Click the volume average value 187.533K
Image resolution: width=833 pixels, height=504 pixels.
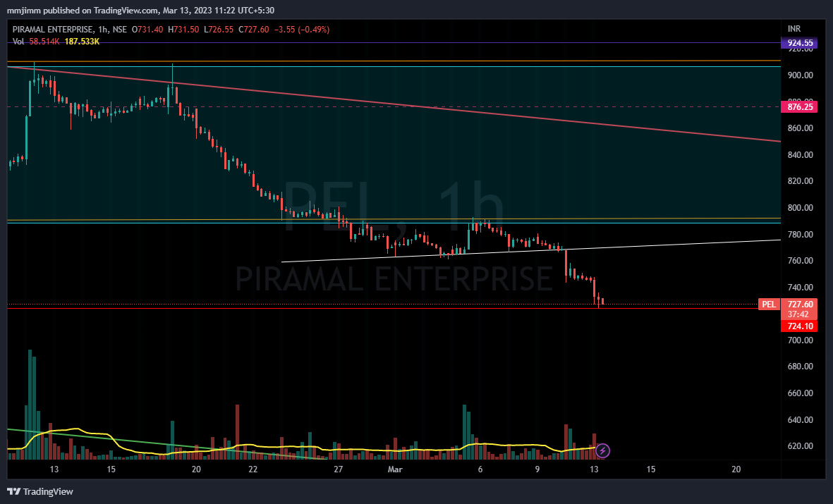click(x=82, y=42)
